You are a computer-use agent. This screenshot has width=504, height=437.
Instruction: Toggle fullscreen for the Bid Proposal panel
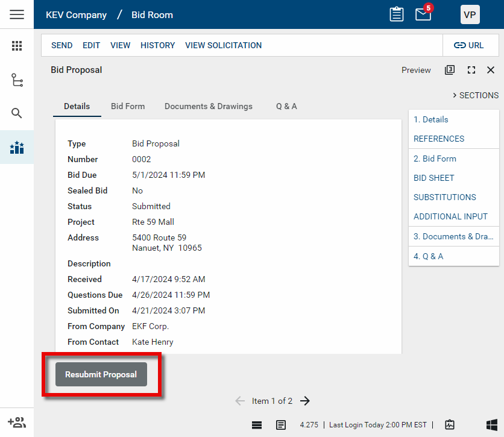tap(471, 70)
